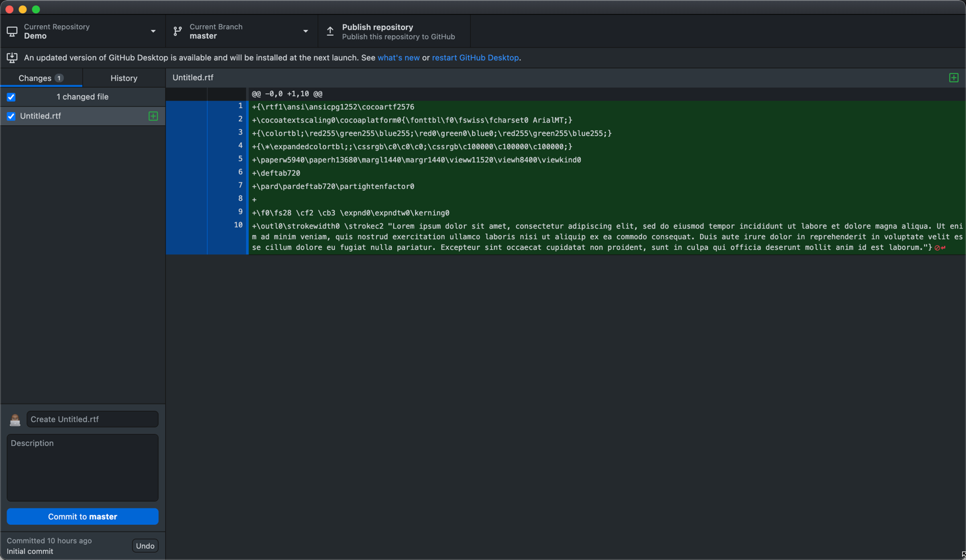This screenshot has width=966, height=560.
Task: Focus the Create Untitled.rtf summary field
Action: coord(92,420)
